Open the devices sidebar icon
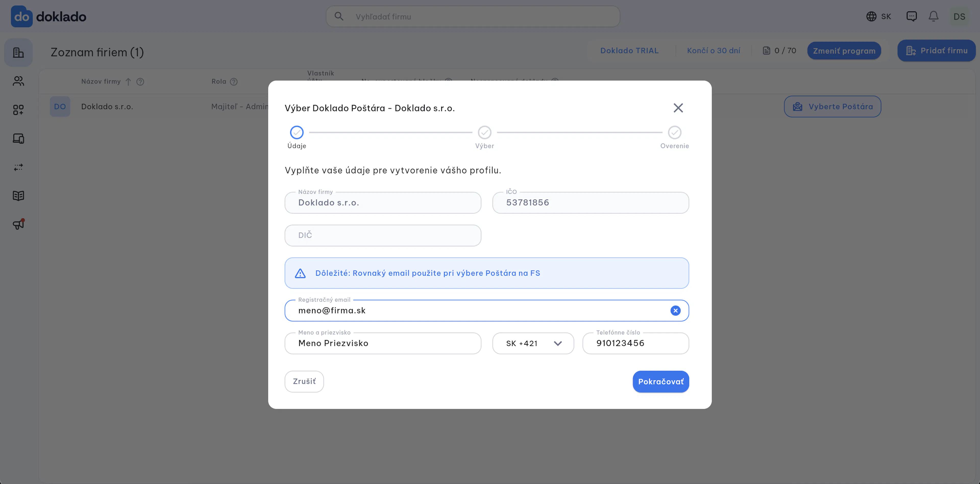The image size is (980, 484). point(18,139)
